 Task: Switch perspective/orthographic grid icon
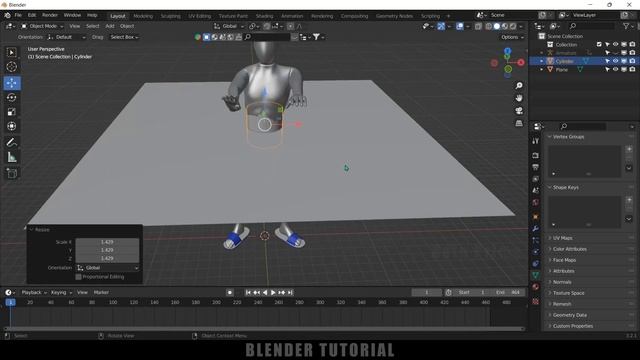click(519, 123)
